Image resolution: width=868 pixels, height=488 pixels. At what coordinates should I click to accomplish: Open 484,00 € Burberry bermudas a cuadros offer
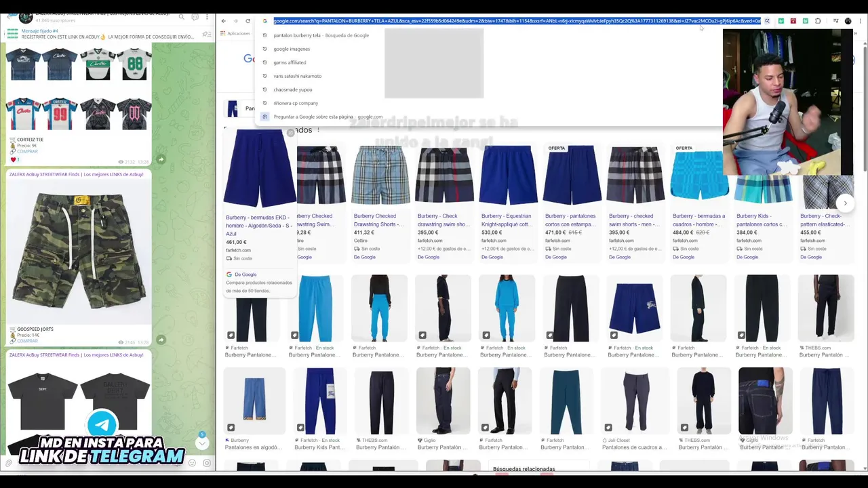[x=698, y=203]
